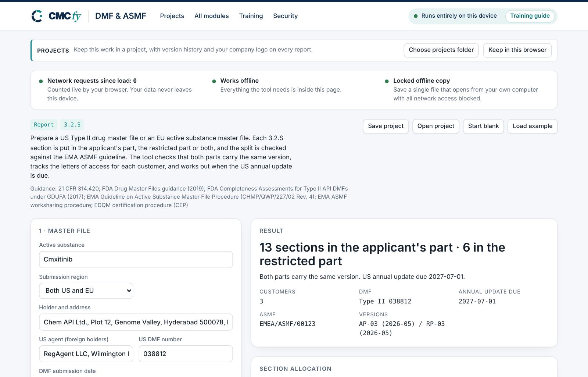Click Start blank button
Screen dimensions: 588x377
[483, 126]
